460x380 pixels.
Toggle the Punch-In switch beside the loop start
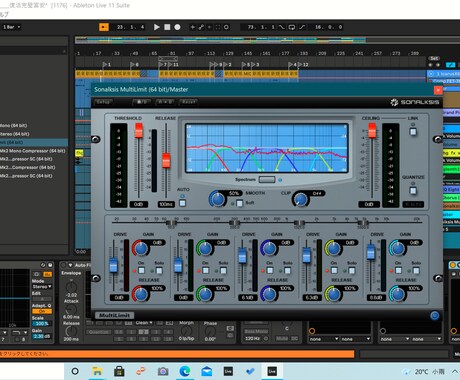pos(282,27)
